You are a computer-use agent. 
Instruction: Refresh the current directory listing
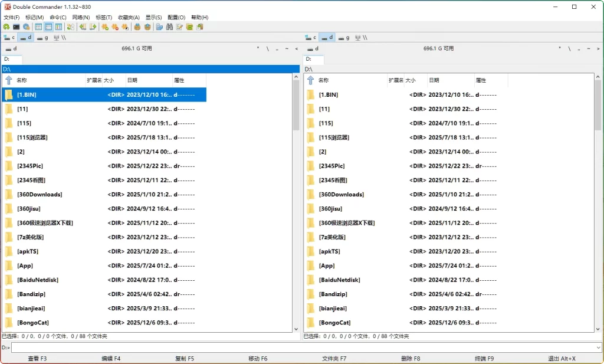click(x=6, y=27)
